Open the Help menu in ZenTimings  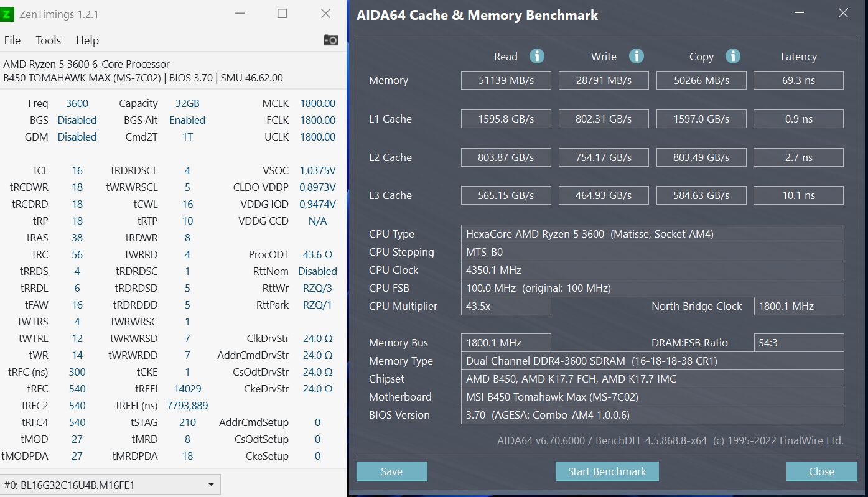click(x=87, y=40)
